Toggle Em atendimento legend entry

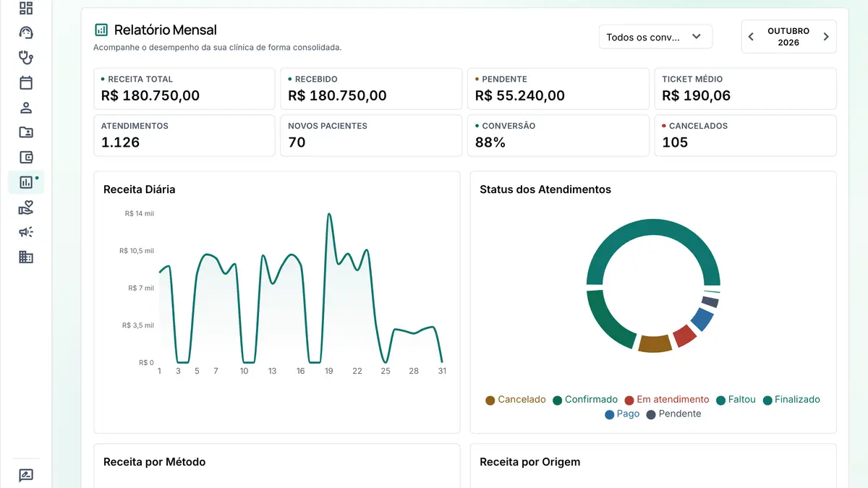tap(667, 400)
